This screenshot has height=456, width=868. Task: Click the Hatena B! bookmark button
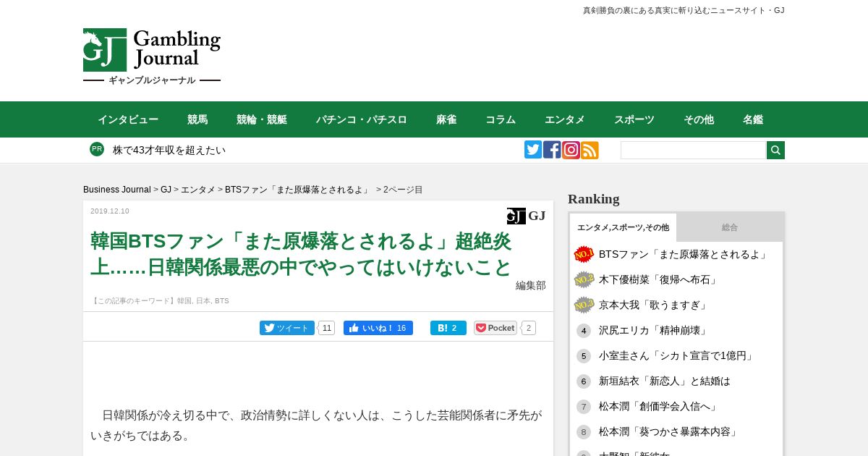(448, 328)
